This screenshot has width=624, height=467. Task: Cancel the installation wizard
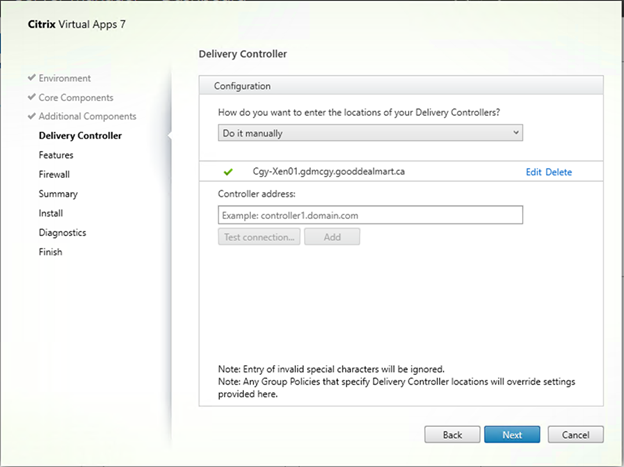pos(575,435)
